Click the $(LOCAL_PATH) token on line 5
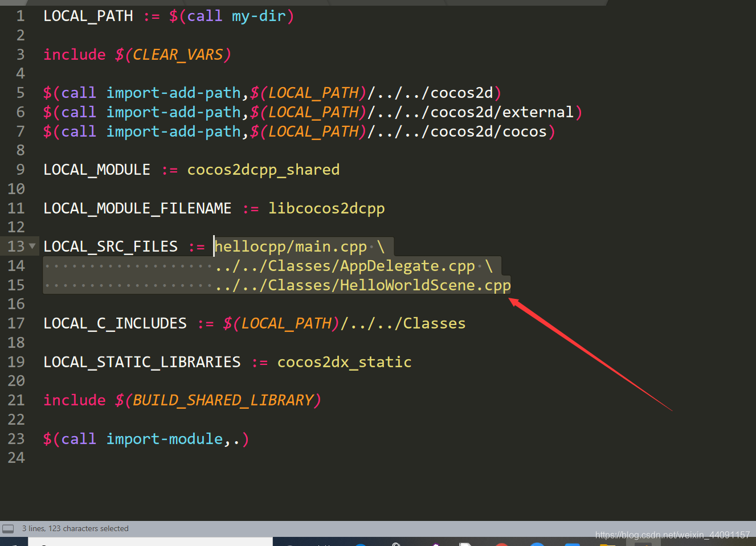756x546 pixels. (x=308, y=93)
